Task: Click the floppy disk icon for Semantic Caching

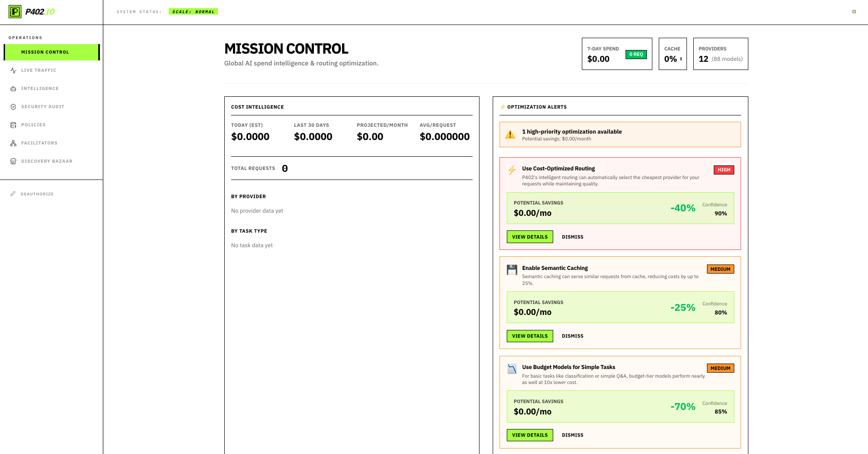Action: pyautogui.click(x=512, y=269)
